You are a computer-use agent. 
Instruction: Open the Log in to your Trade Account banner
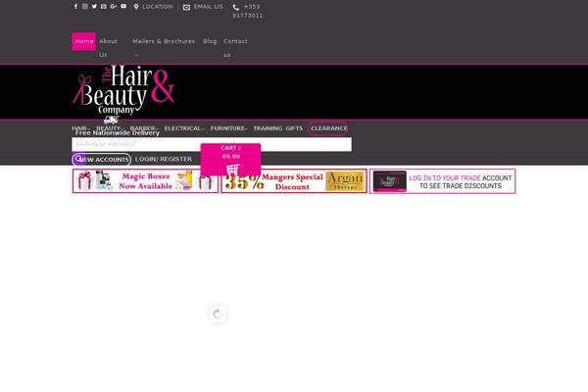443,181
